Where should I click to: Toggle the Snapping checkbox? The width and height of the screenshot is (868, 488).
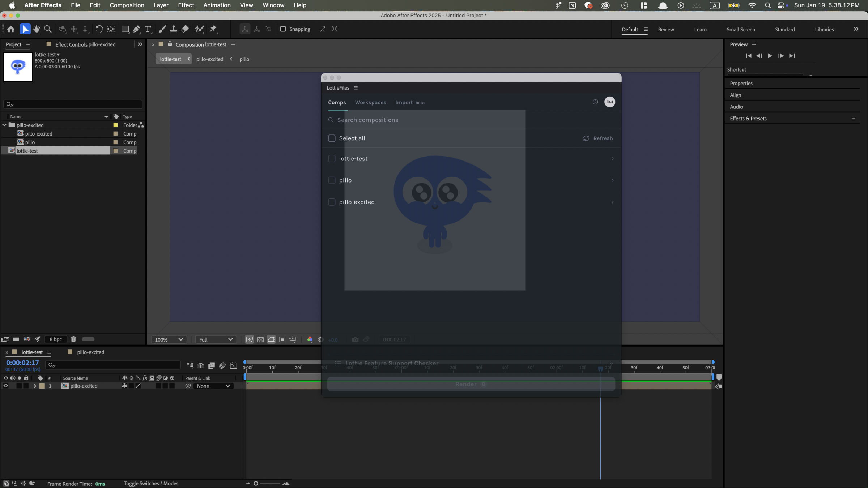pos(283,29)
